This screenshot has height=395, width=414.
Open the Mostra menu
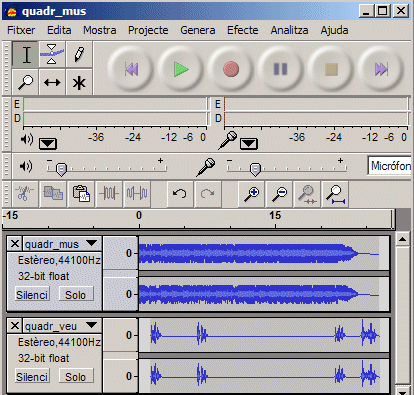pos(100,30)
